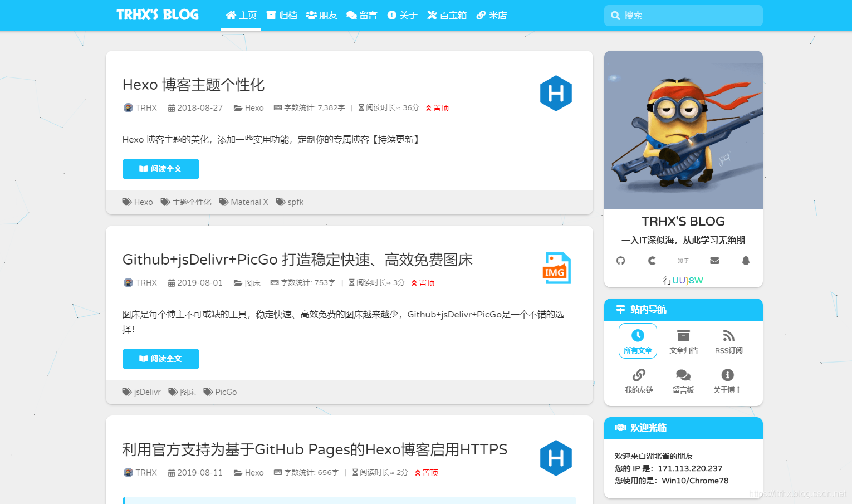Open 关于博主 info icon
The height and width of the screenshot is (504, 852).
[x=727, y=381]
